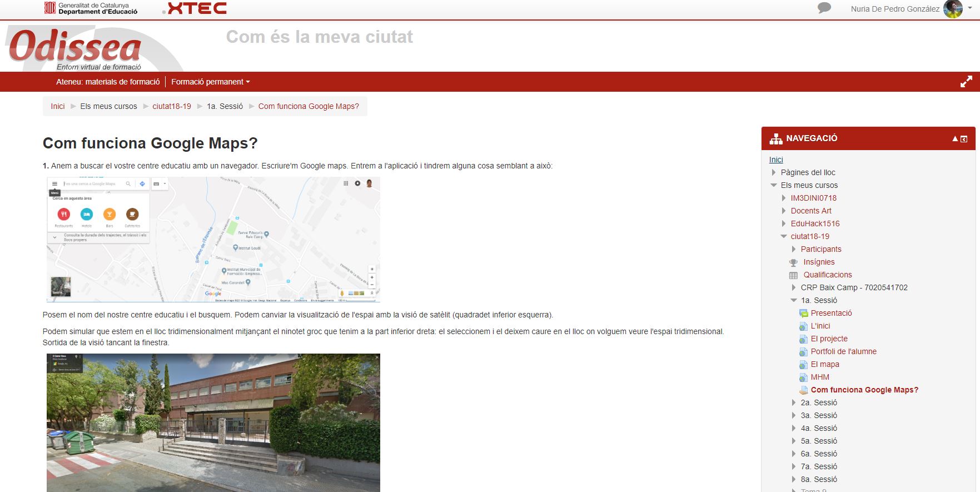Collapse the Els meus cursos tree node
980x492 pixels.
coord(774,185)
